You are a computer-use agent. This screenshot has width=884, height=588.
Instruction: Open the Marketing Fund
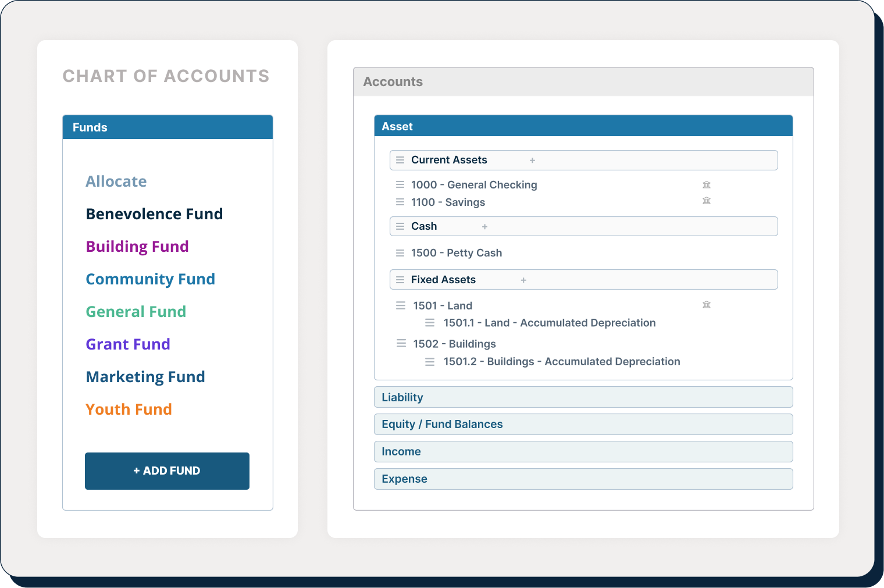(x=145, y=377)
